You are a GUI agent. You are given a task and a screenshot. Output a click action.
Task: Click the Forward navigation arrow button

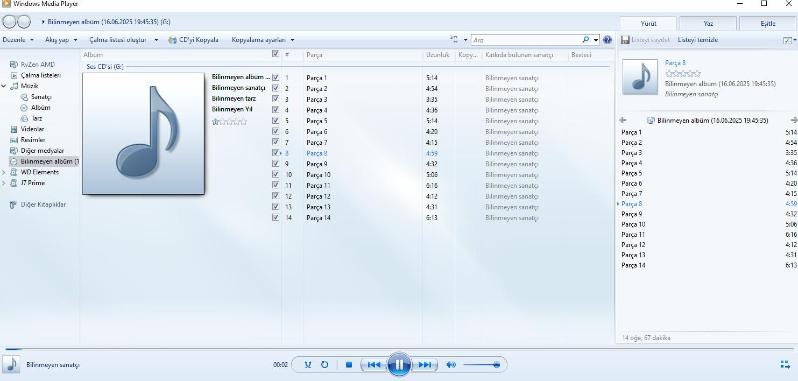click(23, 22)
